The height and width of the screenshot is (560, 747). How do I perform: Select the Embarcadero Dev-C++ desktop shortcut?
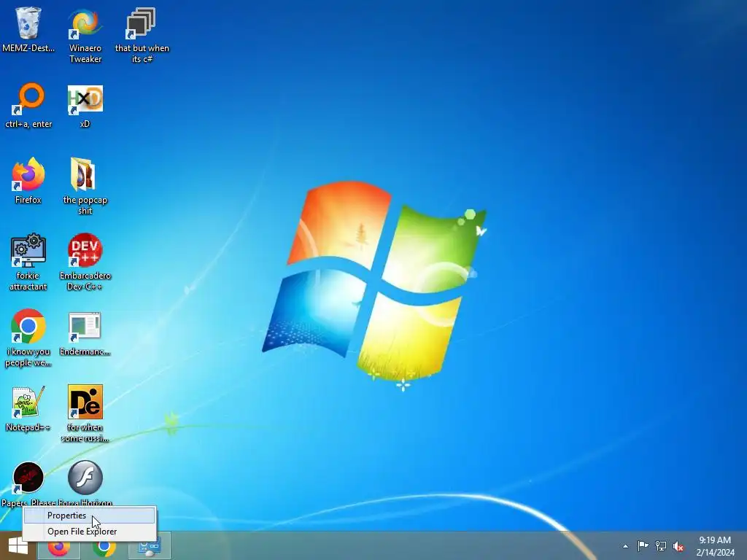coord(85,262)
